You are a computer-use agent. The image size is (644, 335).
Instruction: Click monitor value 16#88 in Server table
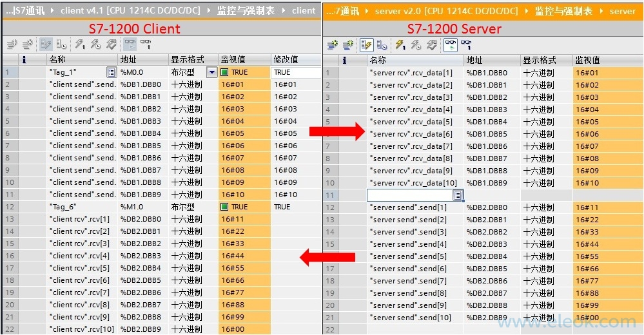[608, 293]
